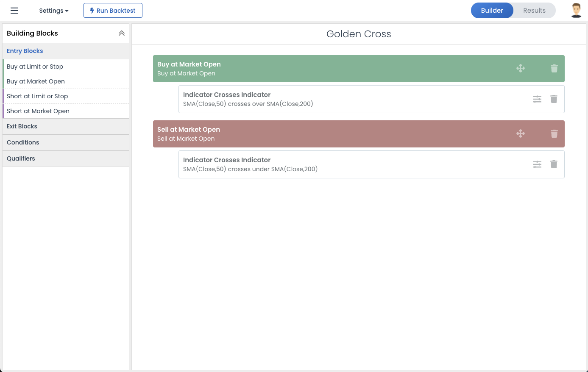Click the move icon on Buy block
The height and width of the screenshot is (372, 588).
point(521,68)
